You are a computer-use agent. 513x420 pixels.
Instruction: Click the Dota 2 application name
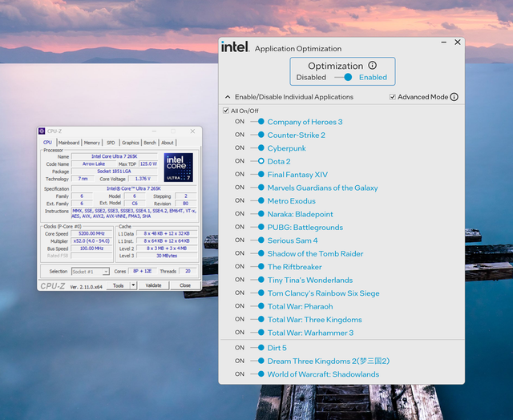pyautogui.click(x=279, y=161)
